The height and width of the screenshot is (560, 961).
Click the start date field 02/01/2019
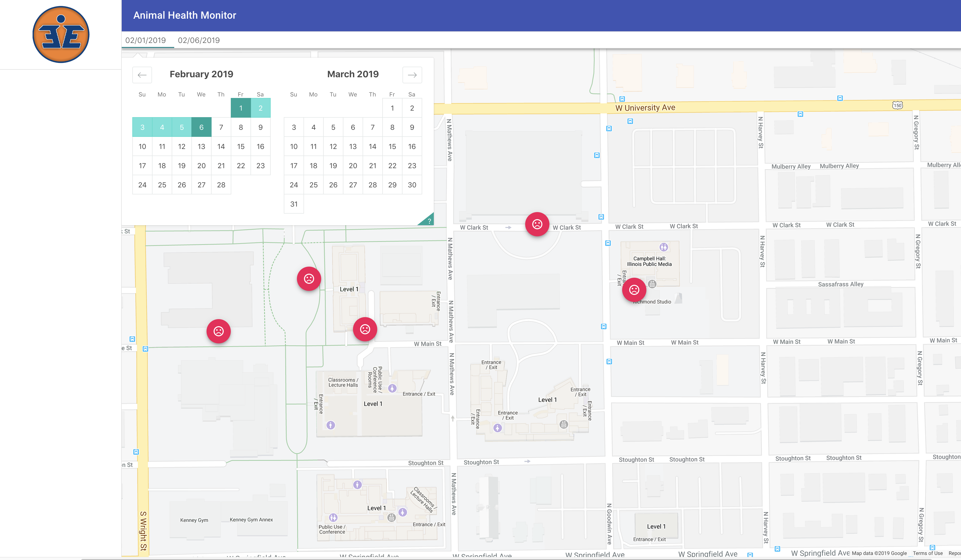(146, 40)
